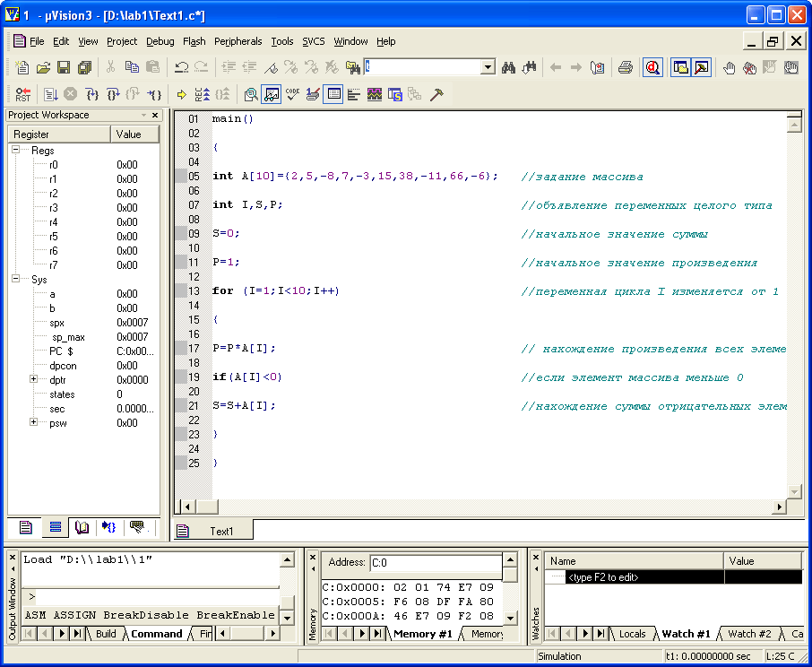Viewport: 812px width, 667px height.
Task: Open the Debug menu
Action: click(160, 41)
